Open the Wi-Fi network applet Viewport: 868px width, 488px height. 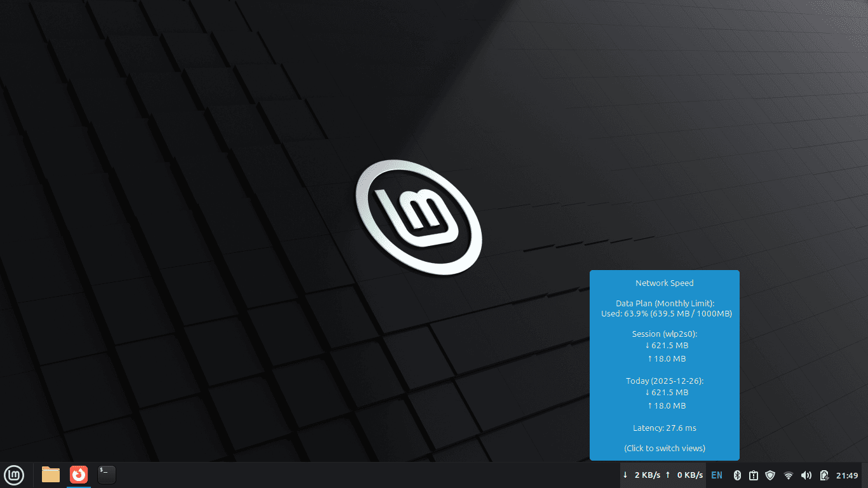tap(789, 475)
